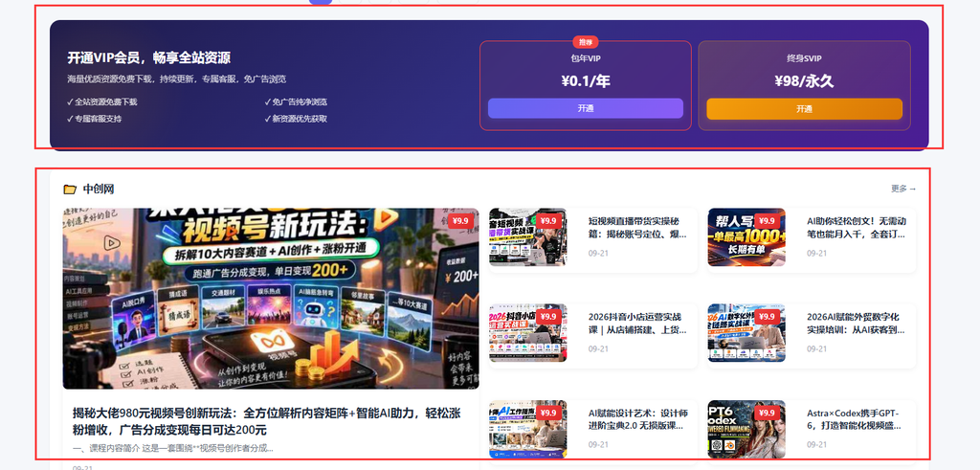Viewport: 980px width, 470px height.
Task: Open the AI助你轻松创文 thumbnail
Action: pyautogui.click(x=746, y=236)
